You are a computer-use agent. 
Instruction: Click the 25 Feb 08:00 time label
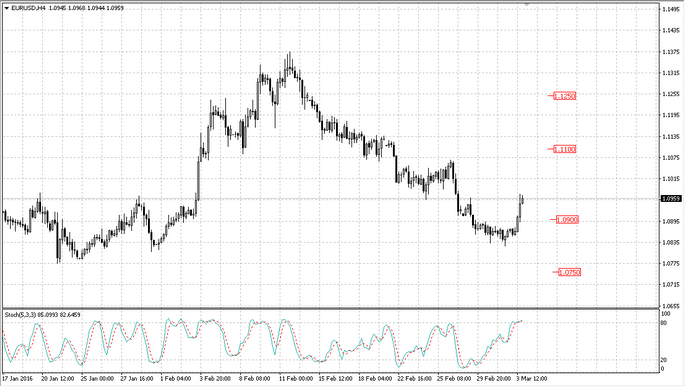455,378
